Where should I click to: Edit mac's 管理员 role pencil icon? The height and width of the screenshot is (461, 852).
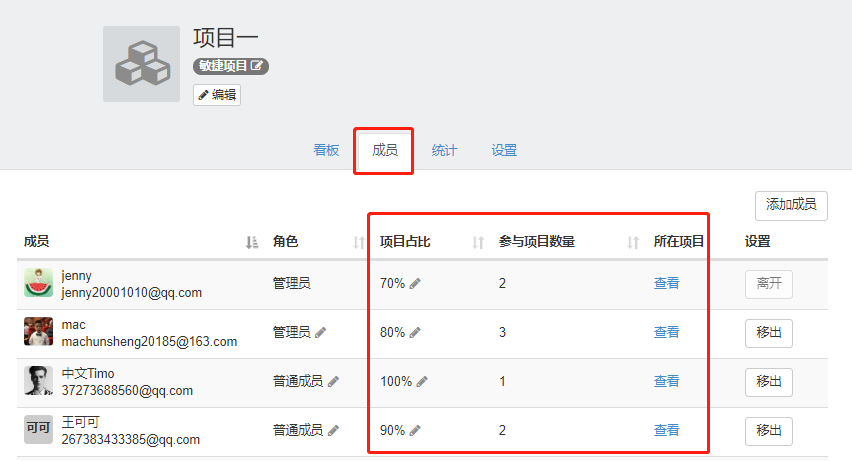pyautogui.click(x=321, y=333)
